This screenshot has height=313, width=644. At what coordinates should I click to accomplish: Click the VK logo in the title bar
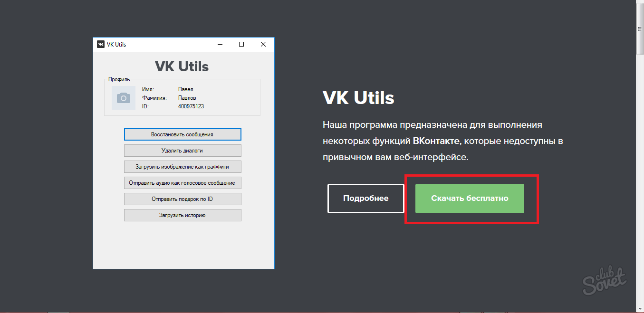click(101, 44)
